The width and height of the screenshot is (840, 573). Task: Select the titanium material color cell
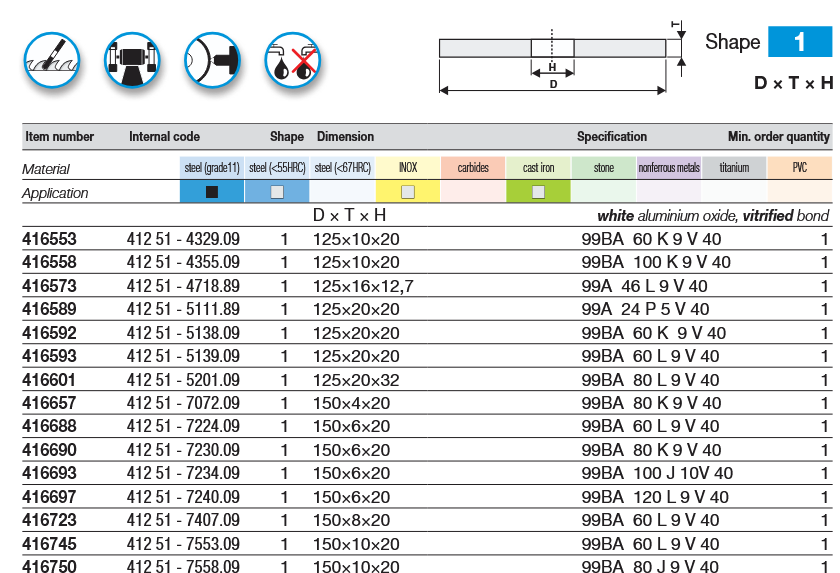click(x=733, y=168)
